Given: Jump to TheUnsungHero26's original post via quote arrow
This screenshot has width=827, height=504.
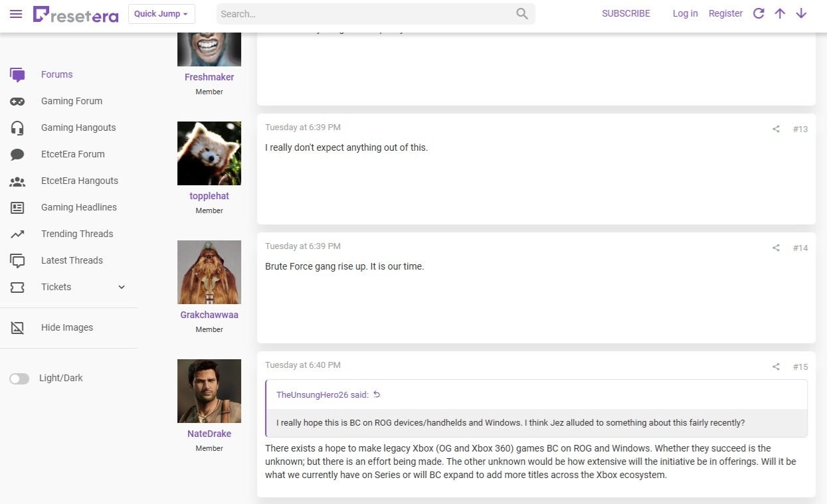Looking at the screenshot, I should click(377, 394).
